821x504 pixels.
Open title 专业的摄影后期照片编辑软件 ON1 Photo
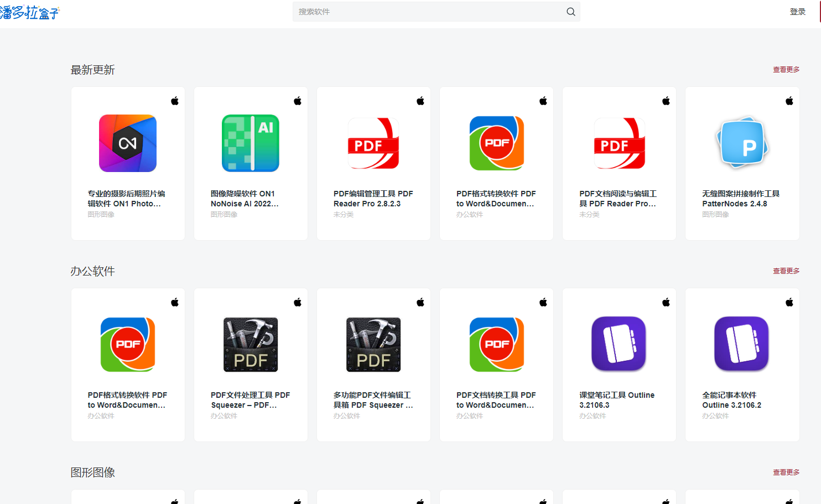click(x=127, y=199)
